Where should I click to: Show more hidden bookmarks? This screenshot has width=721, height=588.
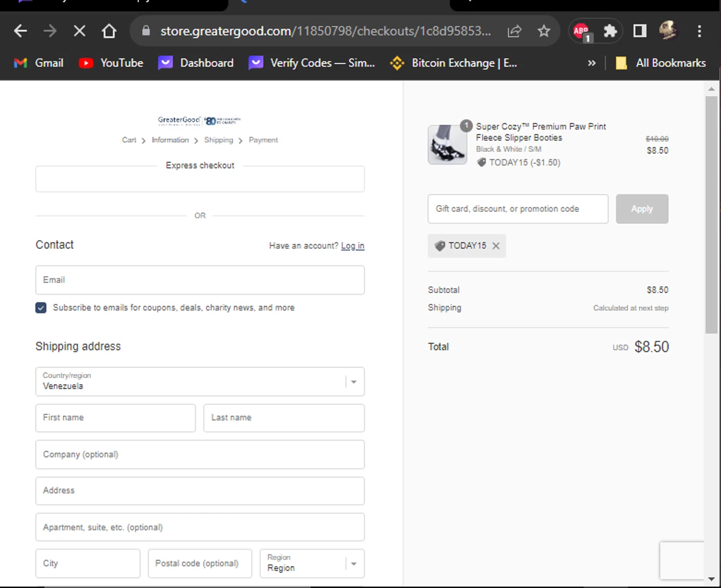click(x=592, y=63)
